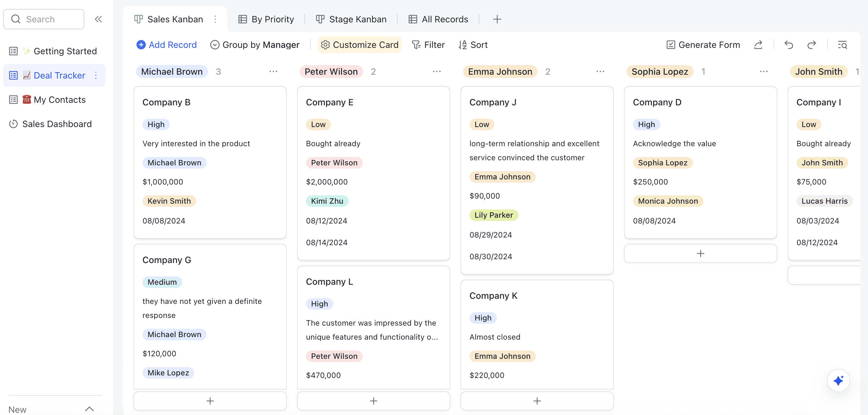Image resolution: width=868 pixels, height=415 pixels.
Task: Click the share arrow icon
Action: (x=758, y=45)
